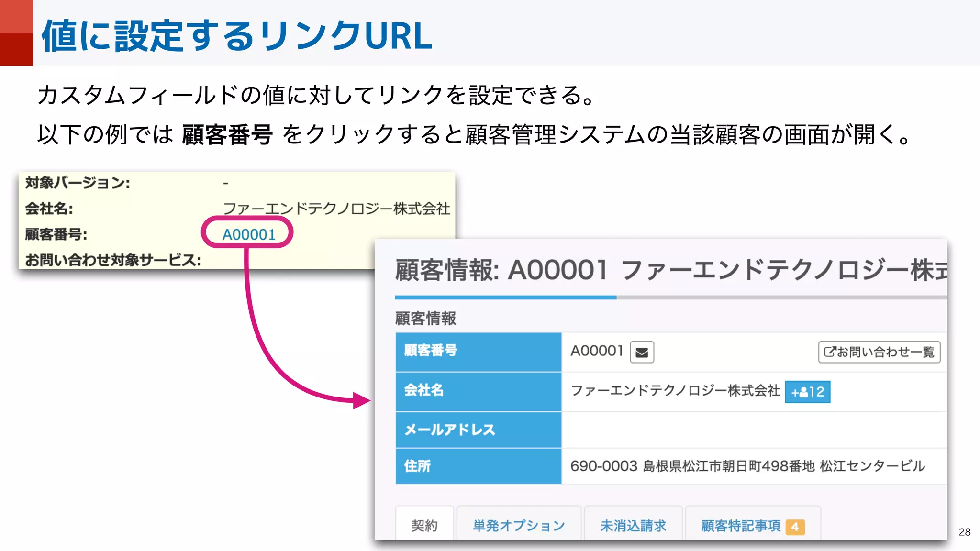
Task: Click the 顧客番号: label in the issue panel
Action: [x=56, y=234]
